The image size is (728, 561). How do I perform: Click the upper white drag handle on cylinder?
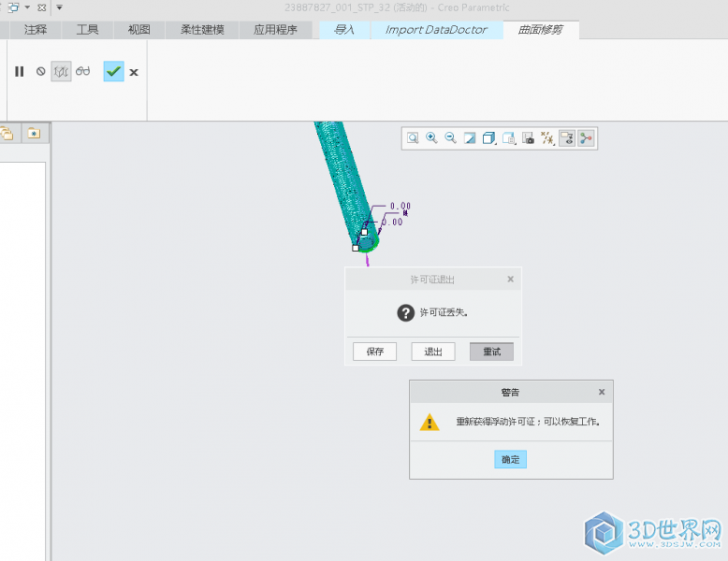[x=364, y=232]
